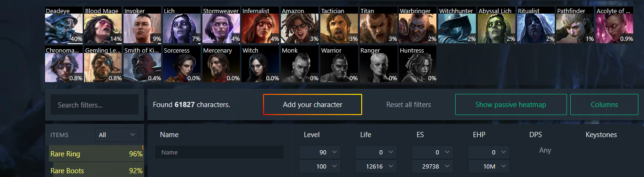Open the Level minimum 90 dropdown
This screenshot has width=644, height=177.
pos(320,152)
